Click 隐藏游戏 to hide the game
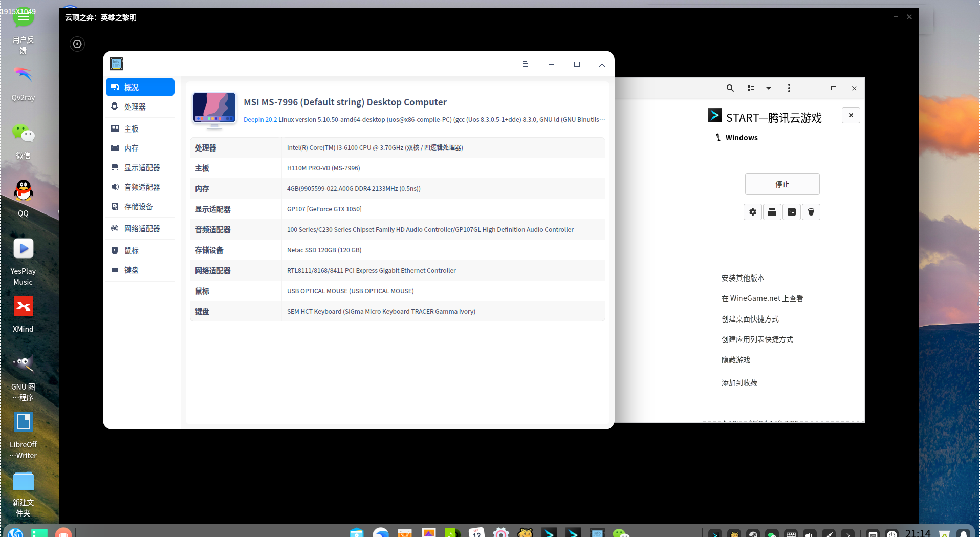 point(735,360)
